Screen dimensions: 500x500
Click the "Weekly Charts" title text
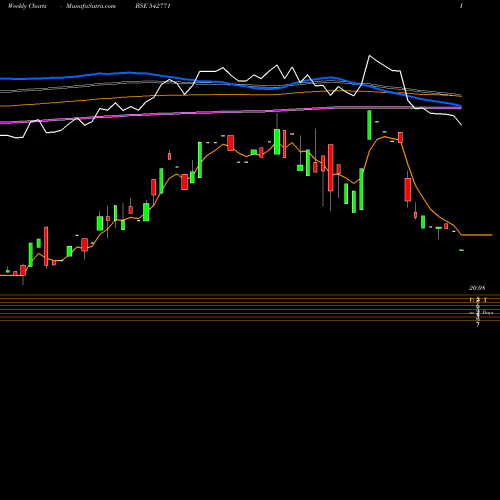(x=27, y=6)
